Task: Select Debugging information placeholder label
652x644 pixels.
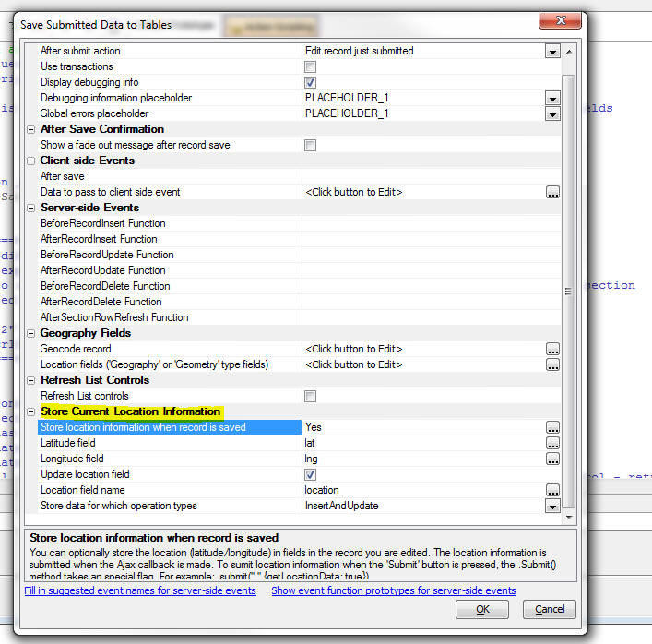Action: pos(116,98)
